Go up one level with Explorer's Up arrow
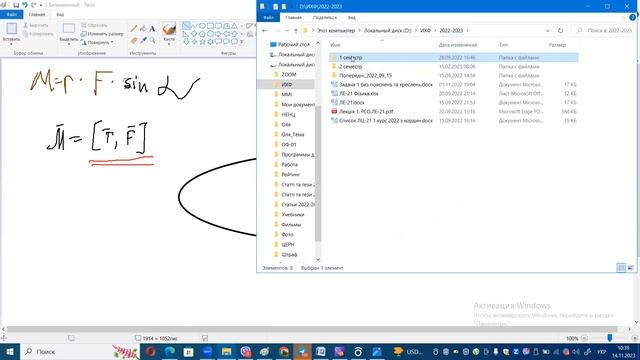The width and height of the screenshot is (640, 360). point(296,31)
